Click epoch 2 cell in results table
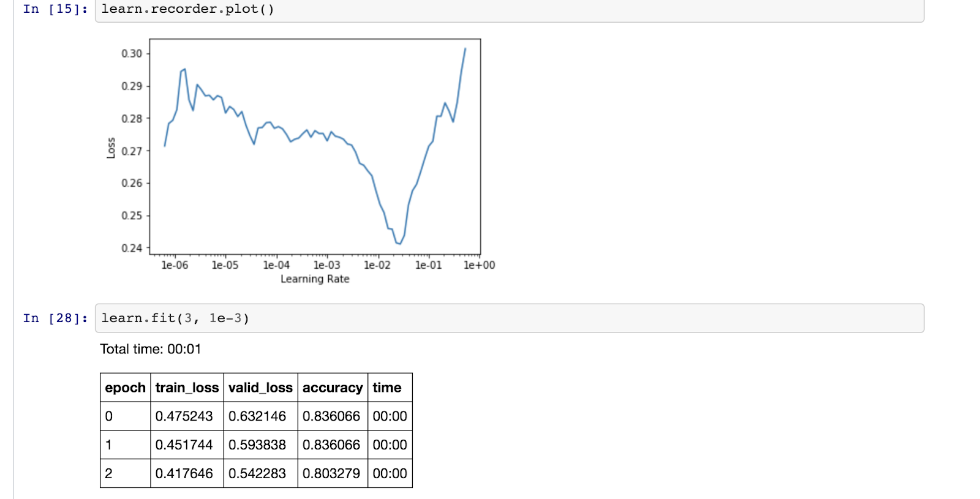The image size is (980, 499). tap(125, 473)
